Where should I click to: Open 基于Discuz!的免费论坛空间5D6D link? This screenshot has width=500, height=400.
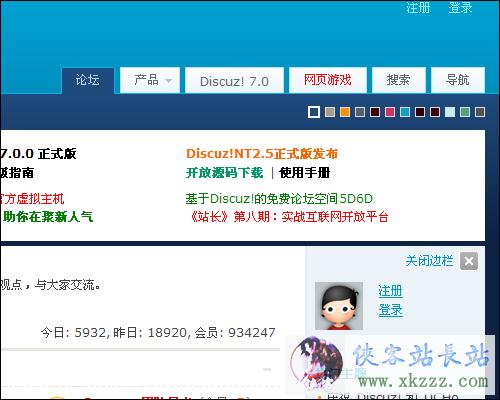pyautogui.click(x=279, y=199)
